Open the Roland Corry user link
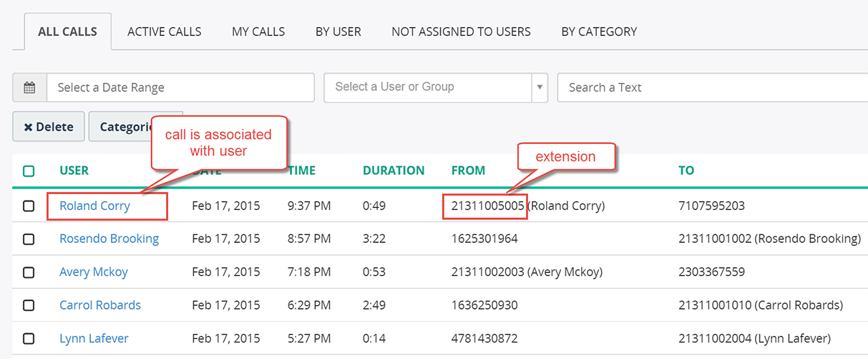This screenshot has width=868, height=359. [94, 206]
